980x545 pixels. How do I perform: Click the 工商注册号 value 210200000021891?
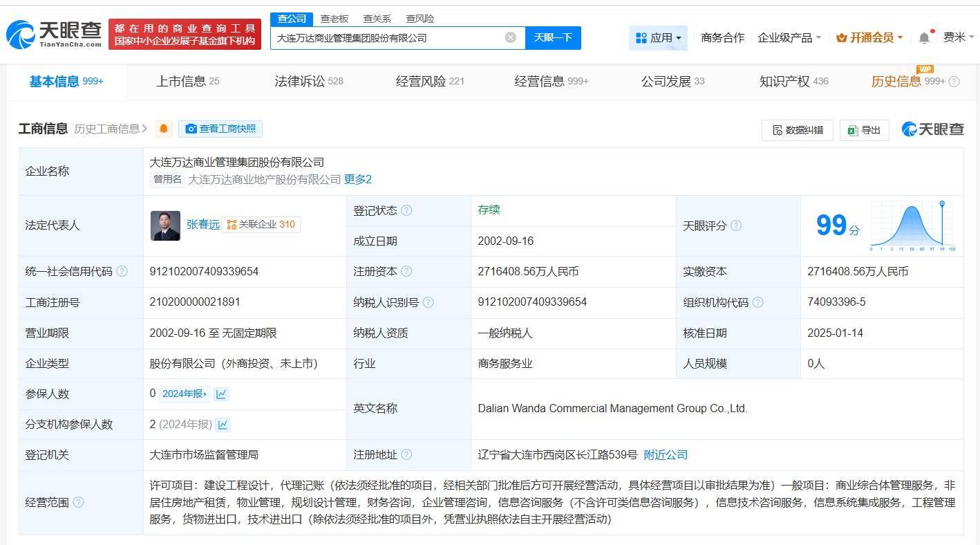click(x=195, y=302)
